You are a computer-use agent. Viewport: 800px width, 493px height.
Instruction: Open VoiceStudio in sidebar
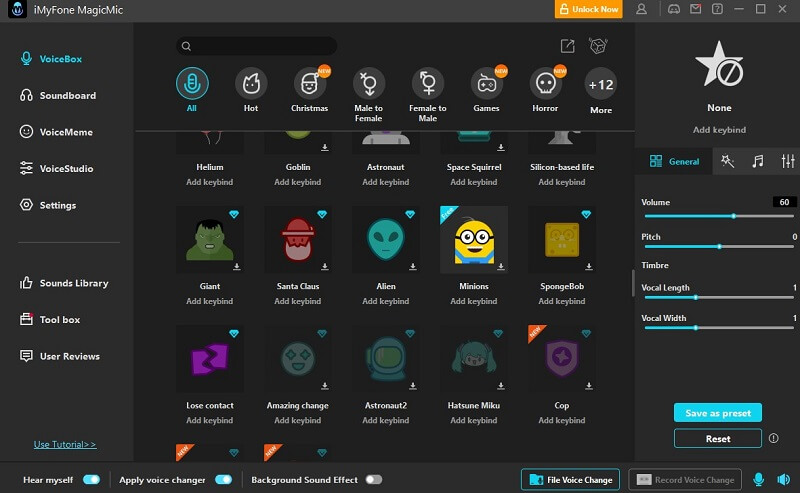56,168
